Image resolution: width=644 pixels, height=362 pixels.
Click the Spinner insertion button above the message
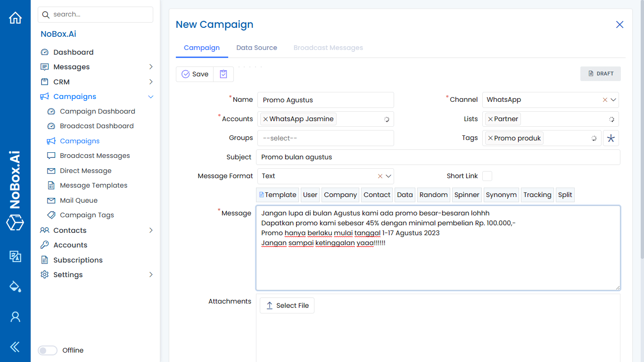coord(467,195)
